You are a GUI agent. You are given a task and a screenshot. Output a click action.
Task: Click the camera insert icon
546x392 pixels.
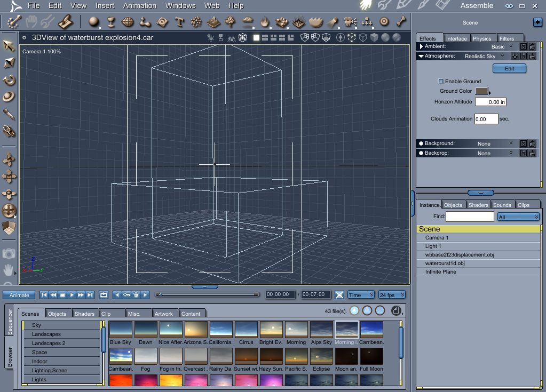click(350, 22)
